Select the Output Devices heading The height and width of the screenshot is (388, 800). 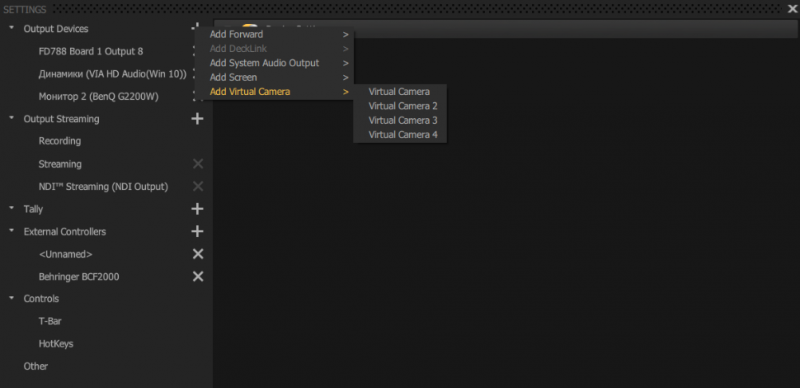coord(56,29)
